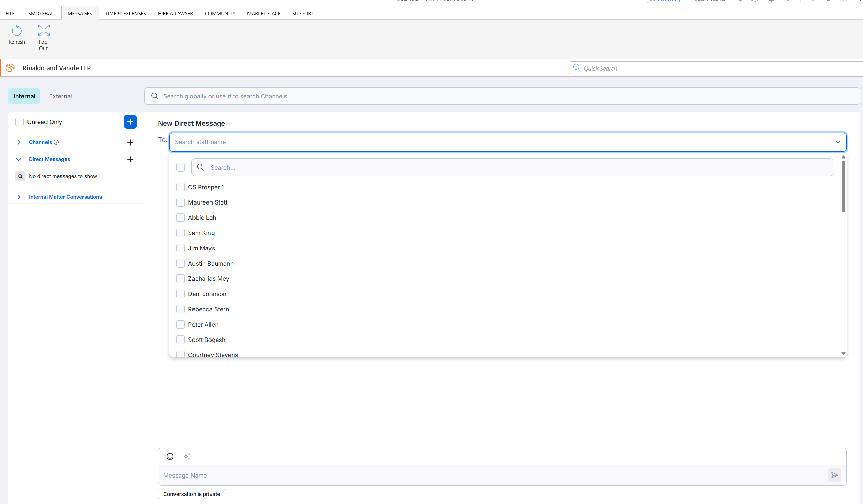863x504 pixels.
Task: Click the Channels info icon
Action: (x=56, y=142)
